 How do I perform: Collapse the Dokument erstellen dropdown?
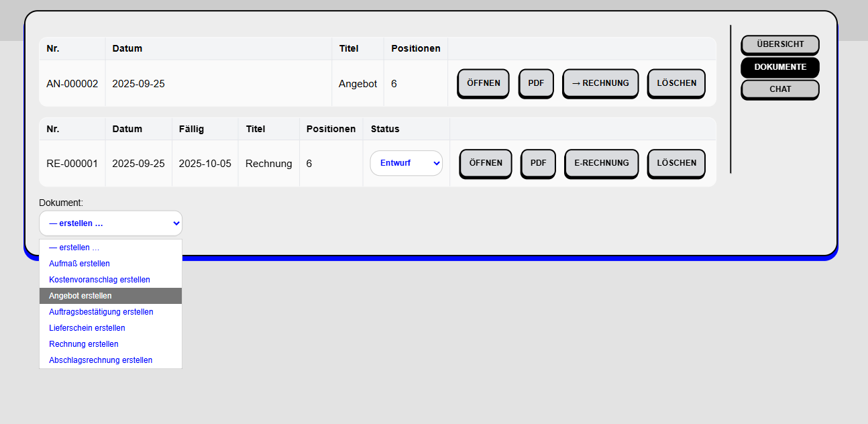tap(111, 223)
